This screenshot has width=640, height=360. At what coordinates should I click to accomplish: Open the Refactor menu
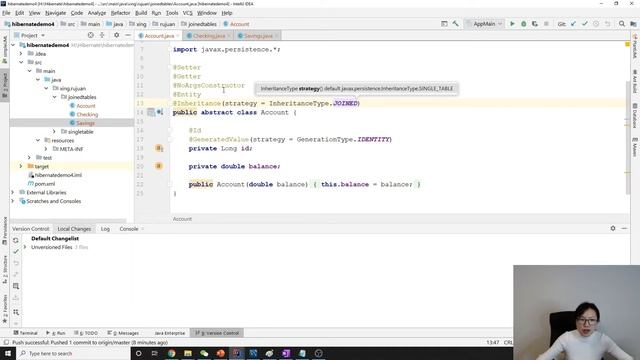tap(120, 13)
